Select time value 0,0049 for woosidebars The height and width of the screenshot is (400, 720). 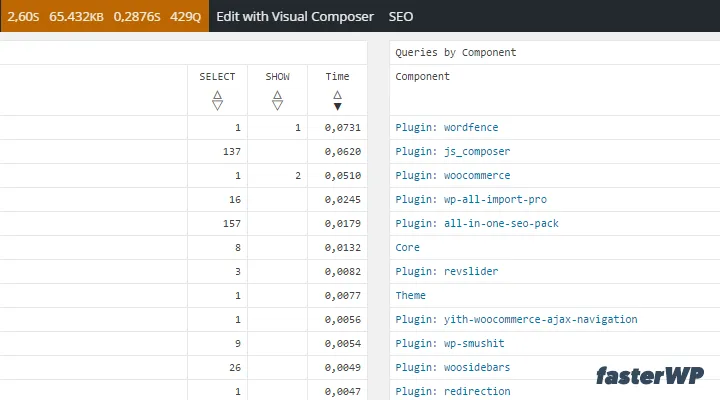pos(343,367)
